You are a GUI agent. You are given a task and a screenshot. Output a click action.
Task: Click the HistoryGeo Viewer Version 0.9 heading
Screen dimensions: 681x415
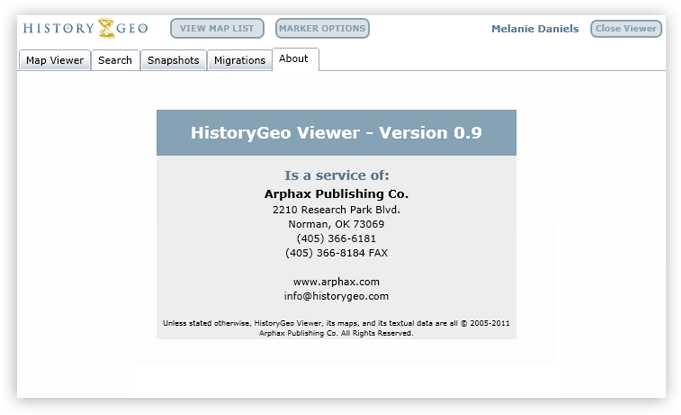(x=336, y=133)
